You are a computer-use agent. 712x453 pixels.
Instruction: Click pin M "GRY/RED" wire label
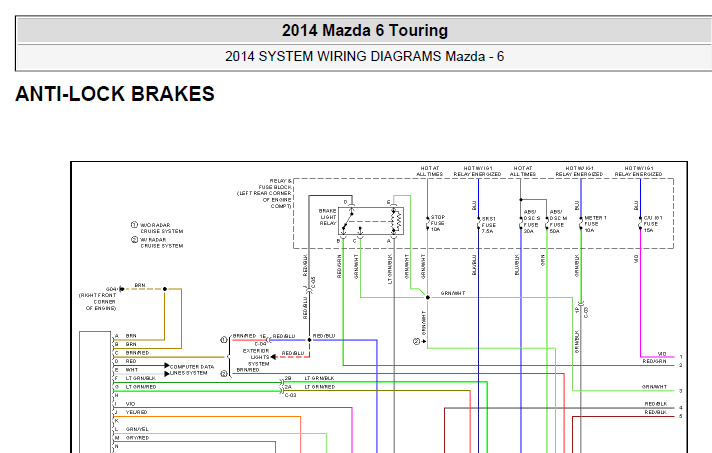tap(137, 438)
